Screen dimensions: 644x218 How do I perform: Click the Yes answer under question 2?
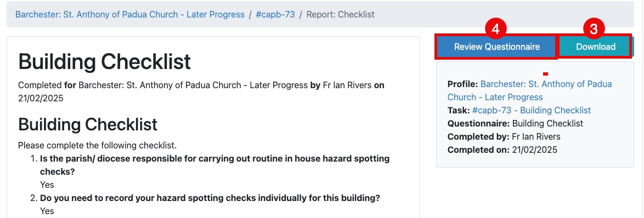point(47,211)
